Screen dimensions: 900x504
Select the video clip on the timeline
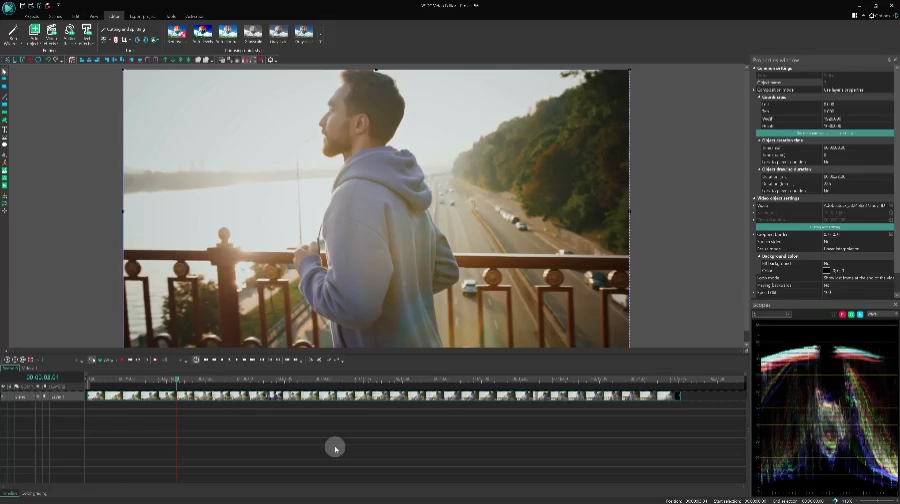tap(380, 396)
